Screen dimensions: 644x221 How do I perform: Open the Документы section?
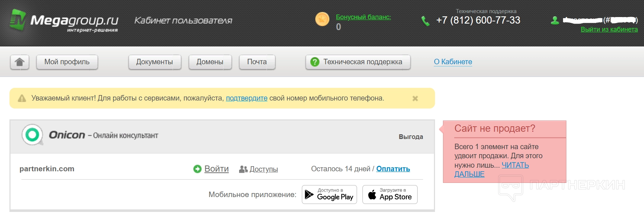click(x=155, y=62)
